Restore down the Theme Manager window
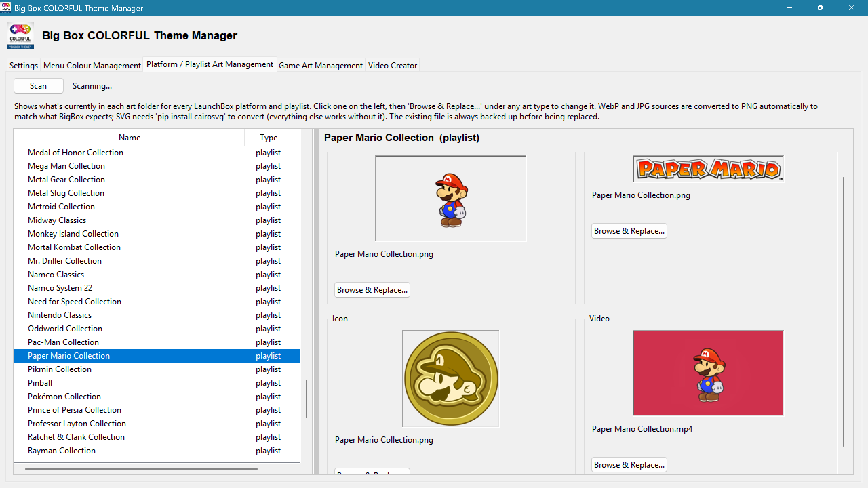Image resolution: width=868 pixels, height=488 pixels. point(820,7)
